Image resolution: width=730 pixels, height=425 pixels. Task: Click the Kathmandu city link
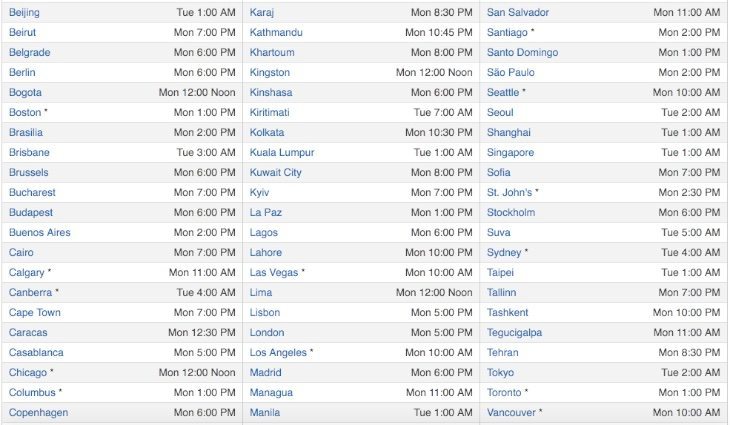(276, 33)
